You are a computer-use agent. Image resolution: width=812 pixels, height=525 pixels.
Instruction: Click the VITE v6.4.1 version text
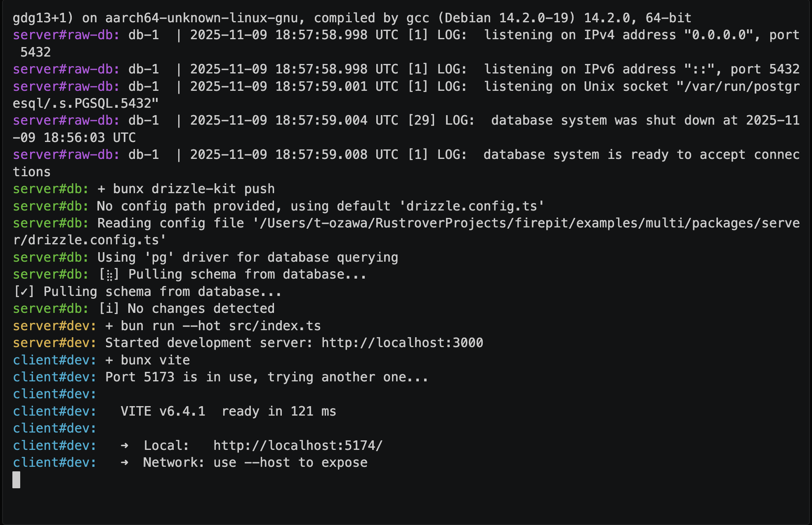(163, 411)
